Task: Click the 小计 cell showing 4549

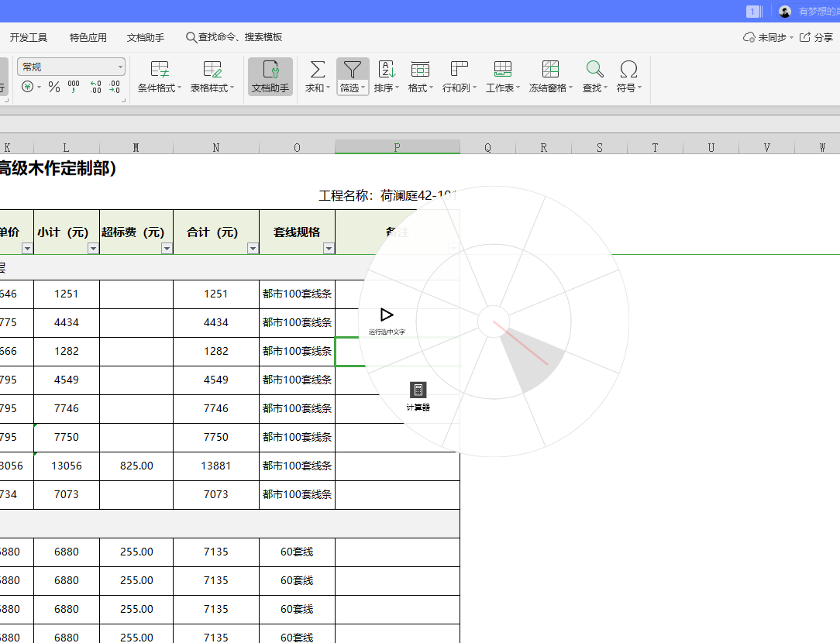Action: [66, 380]
